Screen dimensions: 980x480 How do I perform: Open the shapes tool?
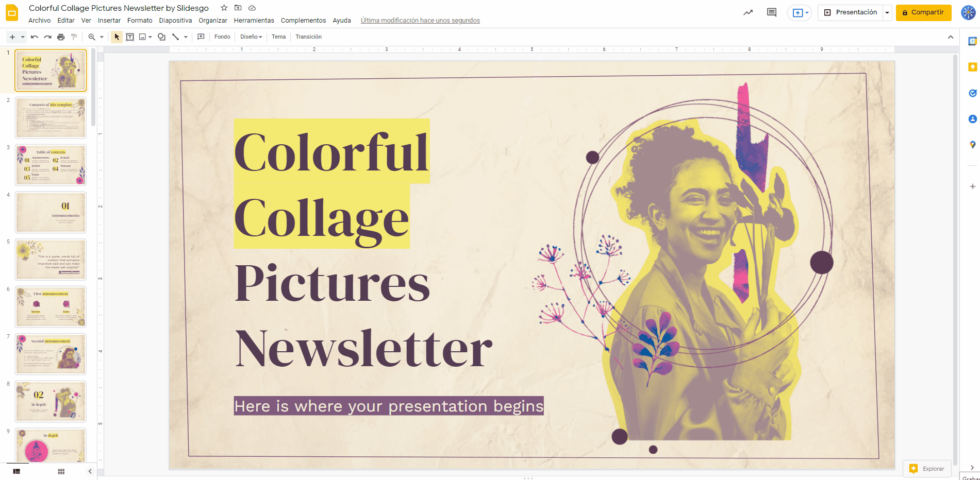pos(161,37)
